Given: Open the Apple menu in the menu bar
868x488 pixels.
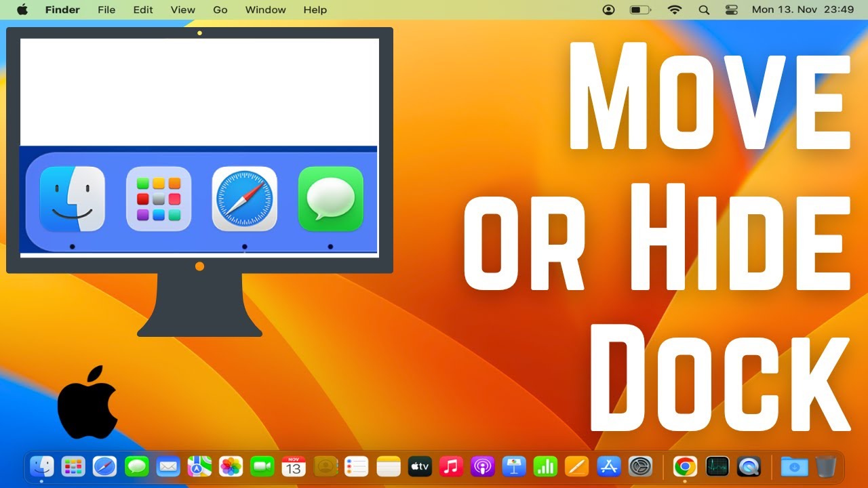Looking at the screenshot, I should 22,9.
